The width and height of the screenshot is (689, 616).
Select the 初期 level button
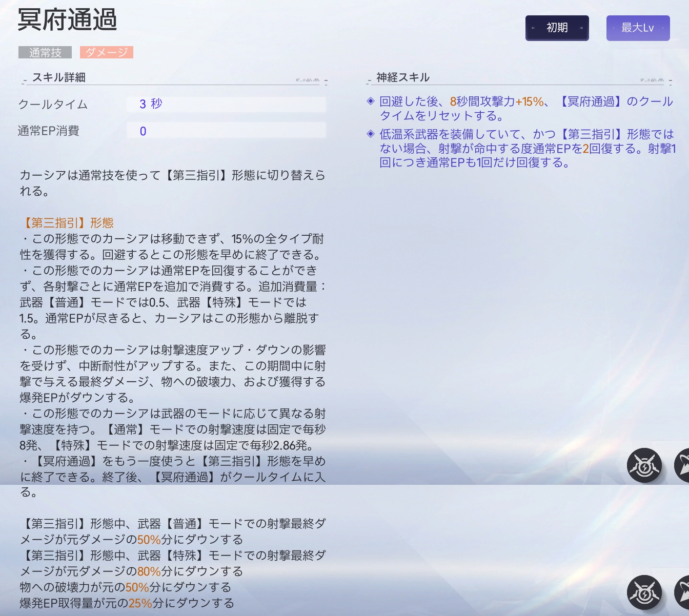557,28
